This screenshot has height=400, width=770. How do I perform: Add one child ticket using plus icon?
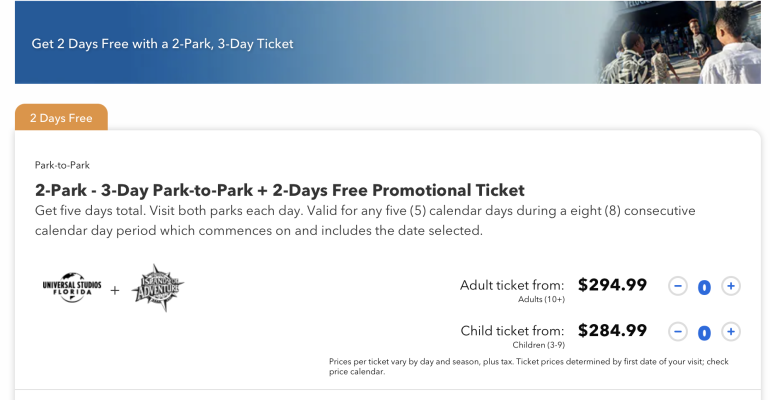tap(731, 331)
